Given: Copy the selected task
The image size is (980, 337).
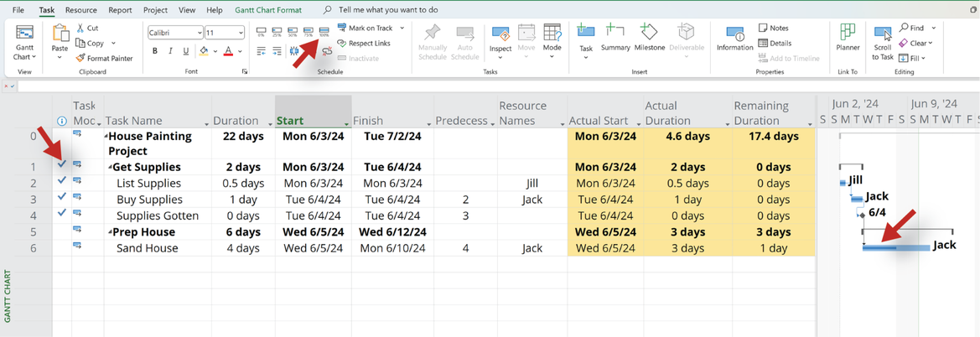Looking at the screenshot, I should point(91,43).
